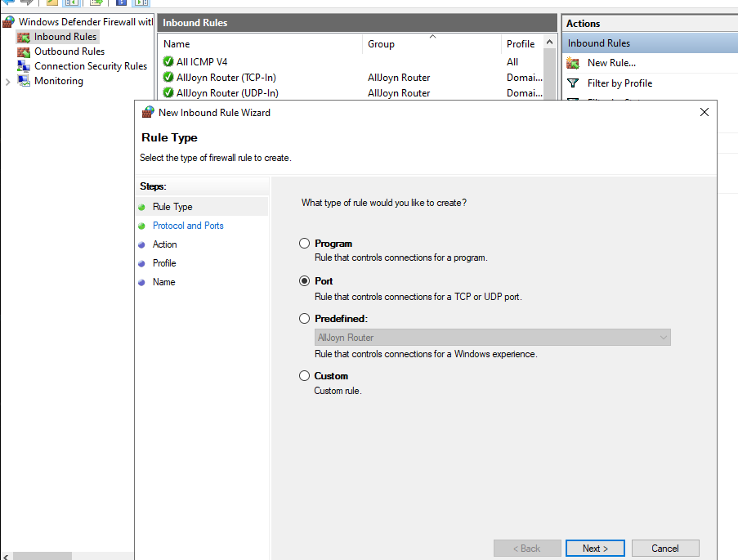738x560 pixels.
Task: Click the blue Help toolbar icon
Action: pyautogui.click(x=121, y=2)
